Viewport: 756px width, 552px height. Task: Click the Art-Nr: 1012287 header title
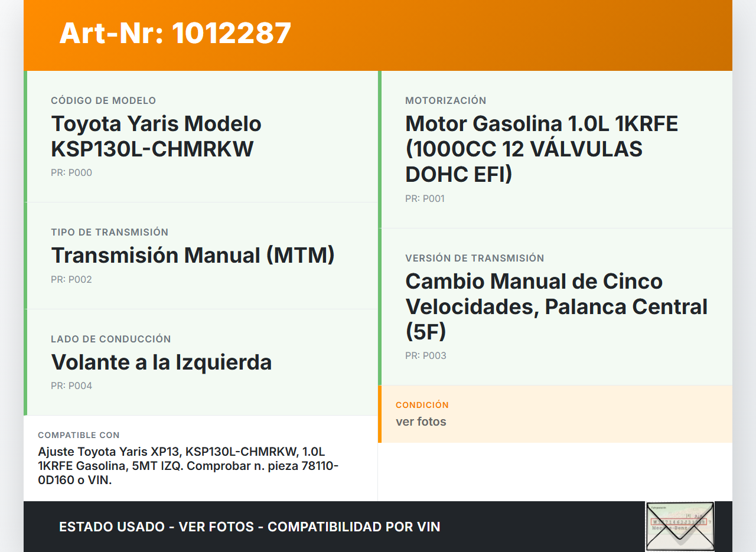pos(175,33)
